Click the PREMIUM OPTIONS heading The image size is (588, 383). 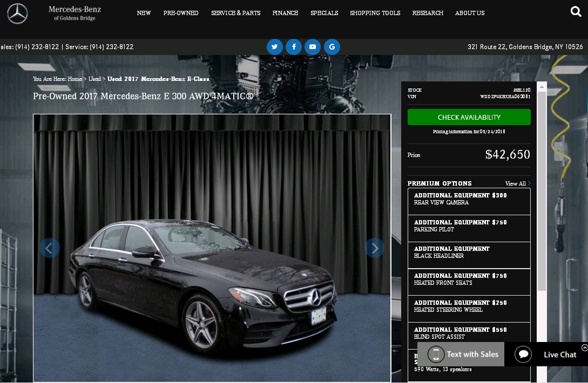440,183
